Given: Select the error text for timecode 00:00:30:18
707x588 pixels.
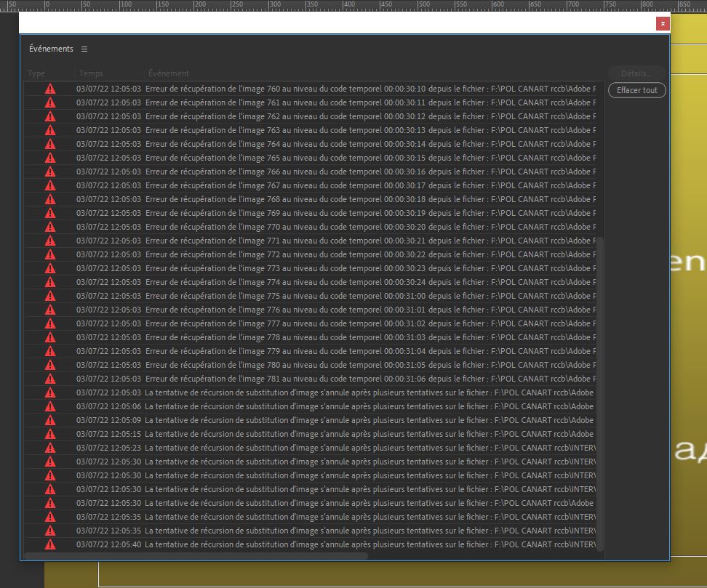Looking at the screenshot, I should [x=371, y=199].
